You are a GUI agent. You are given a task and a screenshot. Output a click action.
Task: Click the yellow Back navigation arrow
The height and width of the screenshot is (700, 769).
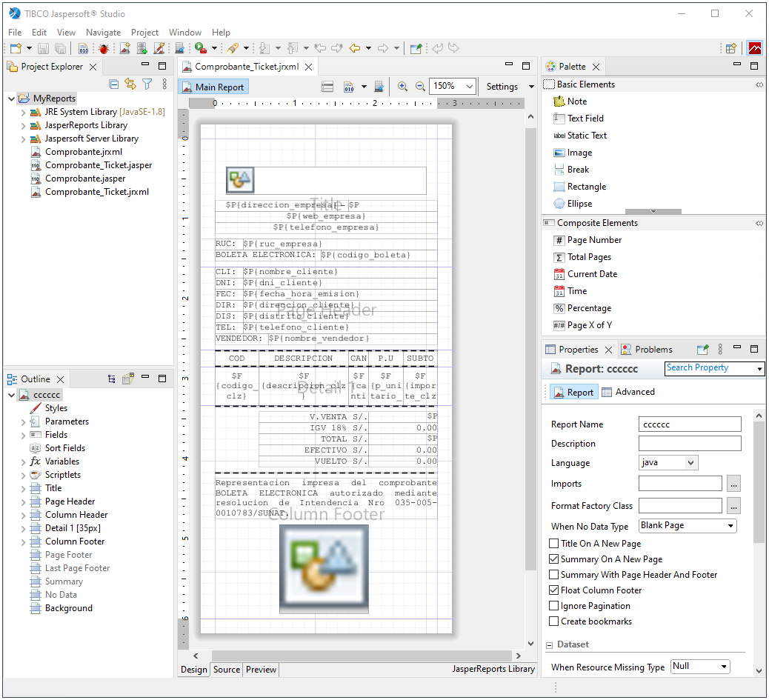pyautogui.click(x=355, y=48)
